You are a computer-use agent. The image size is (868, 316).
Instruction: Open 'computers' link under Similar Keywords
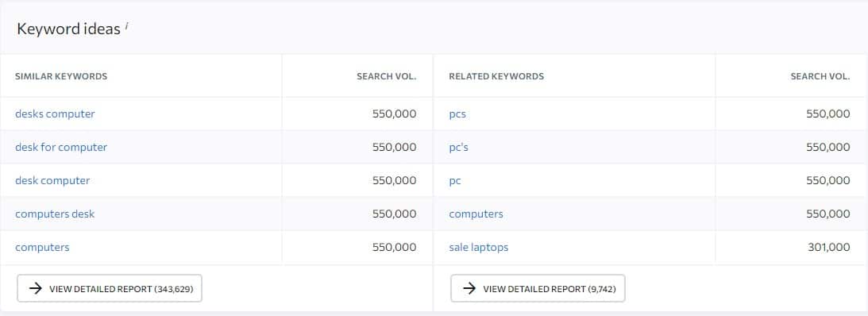tap(42, 248)
